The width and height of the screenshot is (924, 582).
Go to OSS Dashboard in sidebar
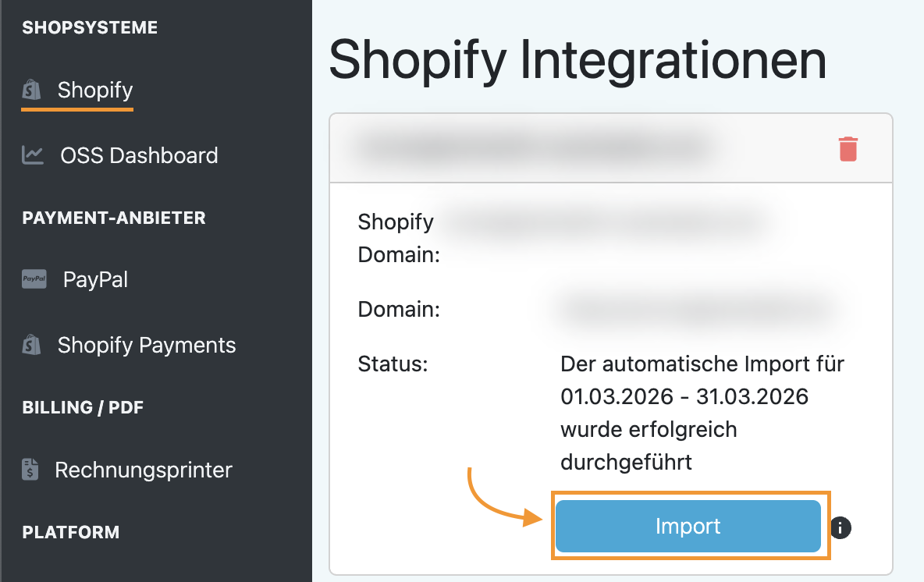pyautogui.click(x=139, y=155)
